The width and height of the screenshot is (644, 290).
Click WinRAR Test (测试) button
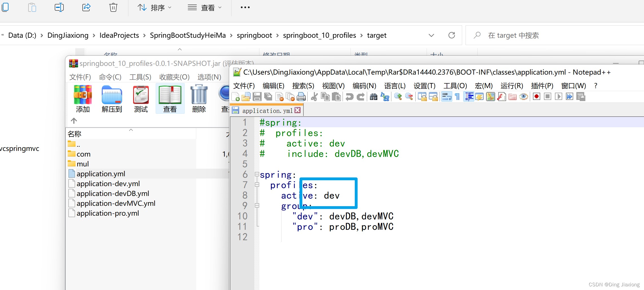[141, 99]
